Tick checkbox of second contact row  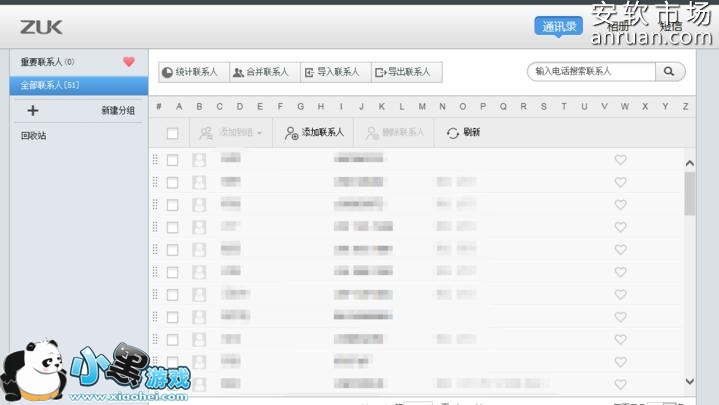tap(172, 183)
